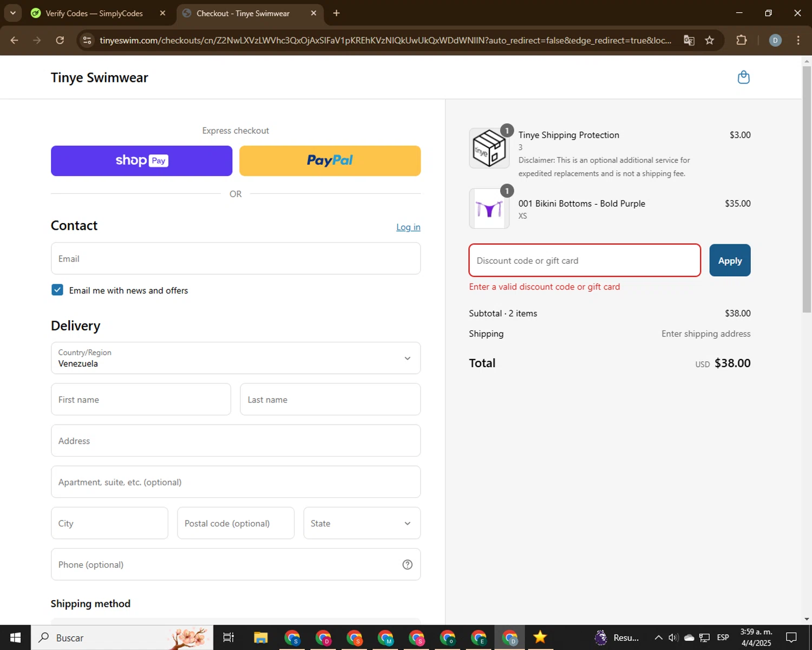View site information icon in address bar
This screenshot has height=650, width=812.
click(87, 40)
